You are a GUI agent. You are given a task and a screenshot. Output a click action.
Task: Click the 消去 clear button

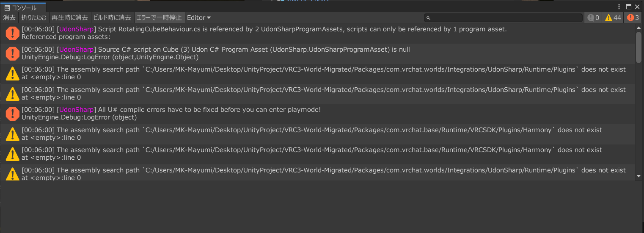pyautogui.click(x=9, y=18)
